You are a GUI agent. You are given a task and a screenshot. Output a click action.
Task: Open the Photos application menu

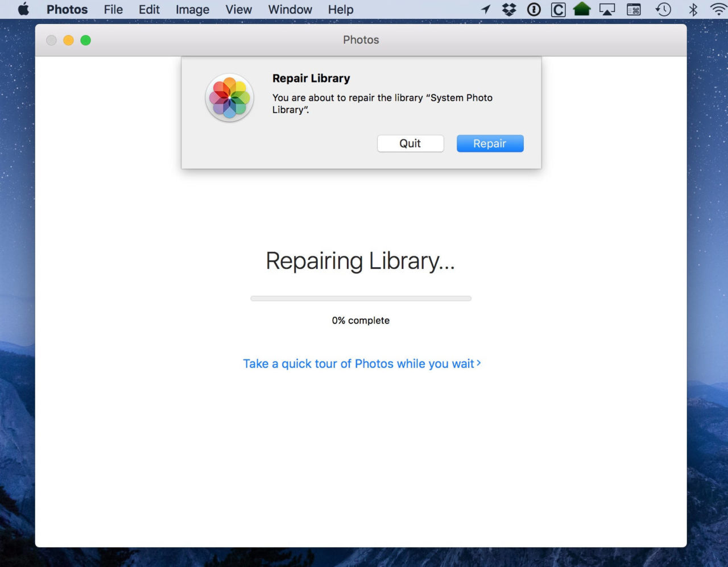click(67, 10)
